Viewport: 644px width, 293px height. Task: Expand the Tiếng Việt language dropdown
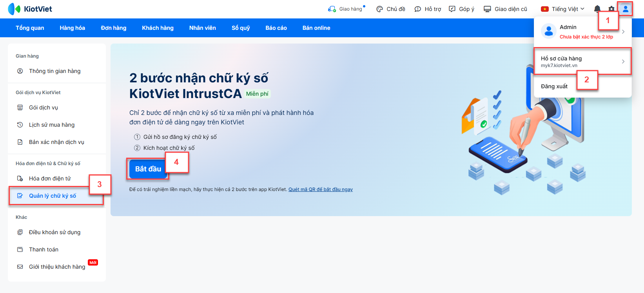[x=582, y=9]
